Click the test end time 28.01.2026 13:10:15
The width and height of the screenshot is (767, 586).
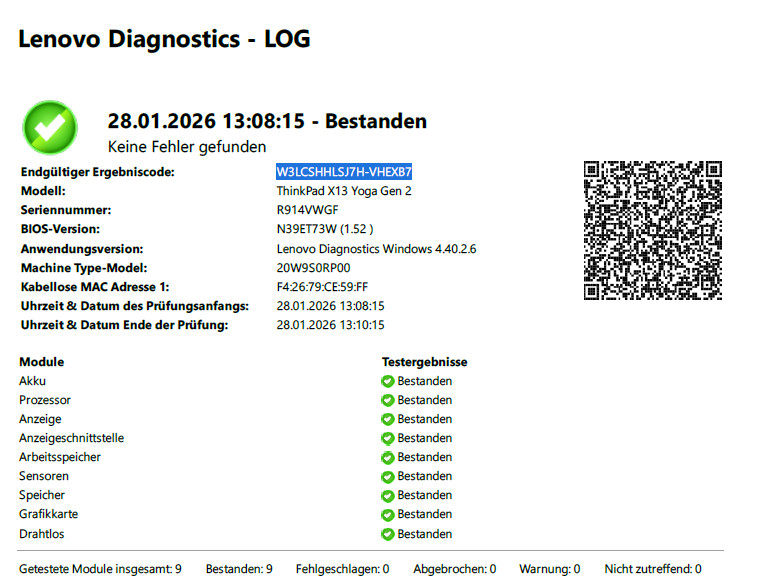pyautogui.click(x=330, y=325)
